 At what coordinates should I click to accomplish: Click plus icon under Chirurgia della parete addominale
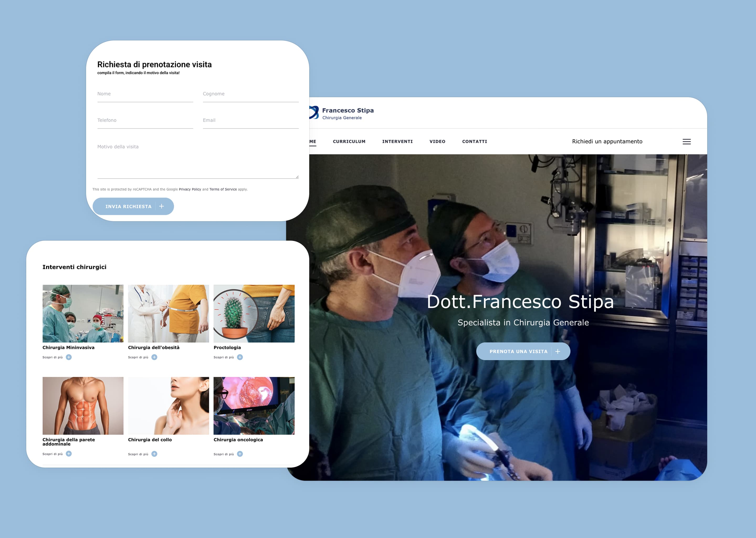point(69,453)
